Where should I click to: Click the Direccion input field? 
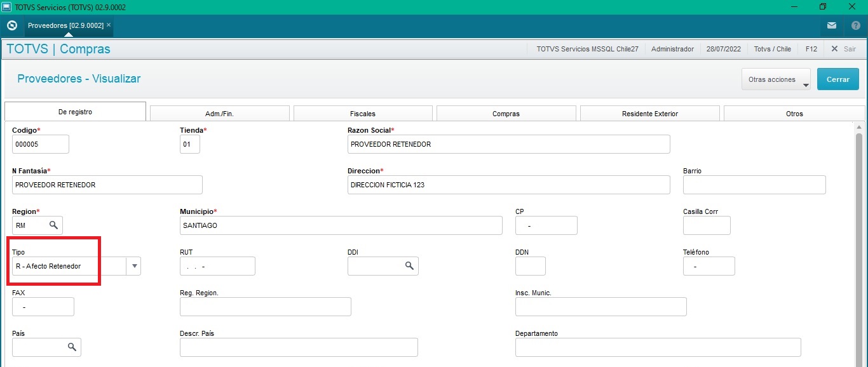coord(508,185)
